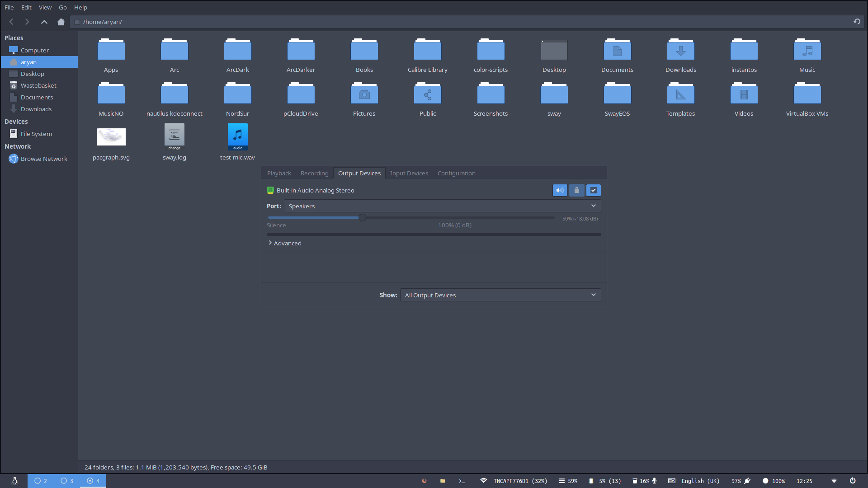Open Browse Network in sidebar
This screenshot has width=868, height=488.
click(x=39, y=159)
